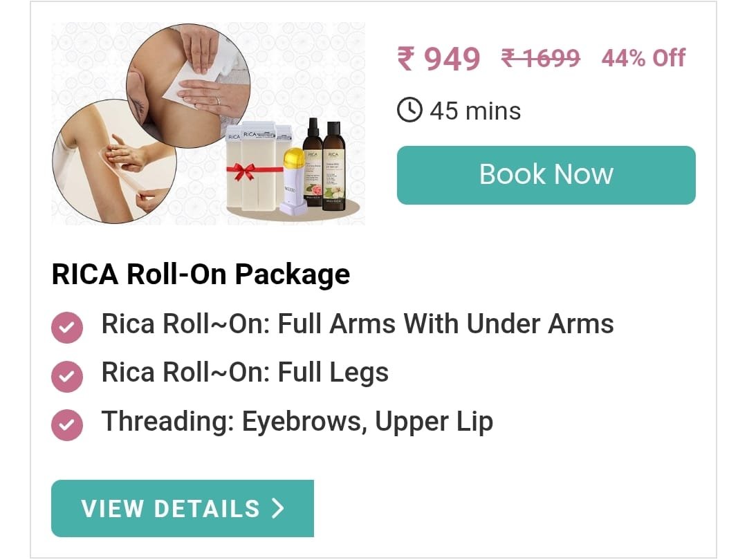
Task: Click the arm waxing circular photo
Action: 114,161
